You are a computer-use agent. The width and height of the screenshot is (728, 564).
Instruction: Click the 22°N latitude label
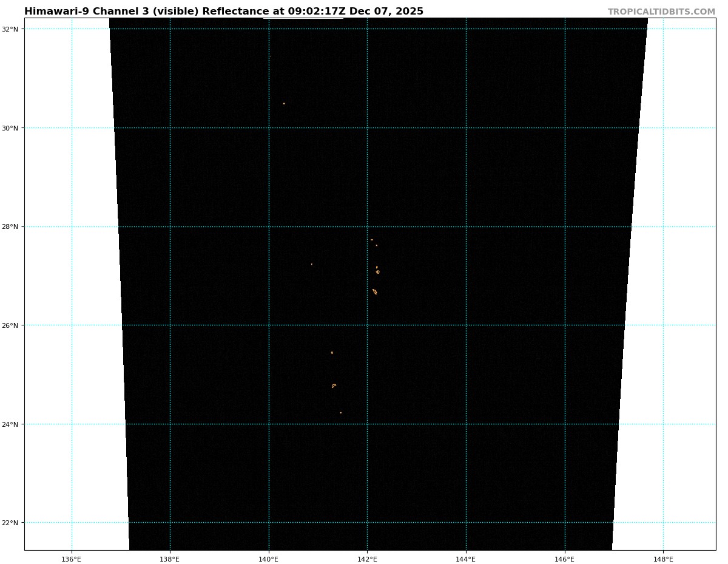[13, 523]
